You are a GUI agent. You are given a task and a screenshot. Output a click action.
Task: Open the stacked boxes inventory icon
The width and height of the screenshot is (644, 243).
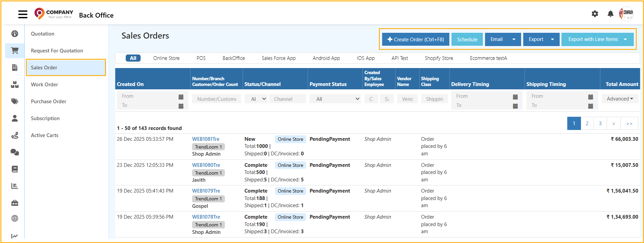tap(15, 85)
